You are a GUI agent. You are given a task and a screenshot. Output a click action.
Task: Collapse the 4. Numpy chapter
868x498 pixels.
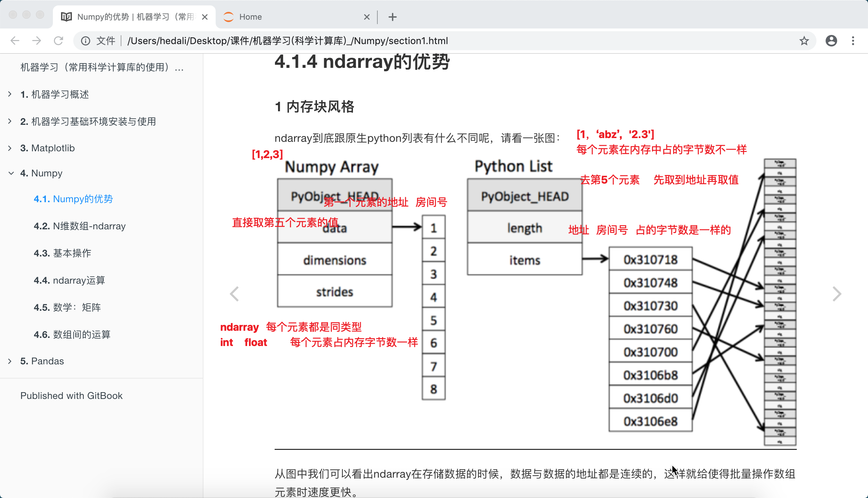(x=11, y=173)
